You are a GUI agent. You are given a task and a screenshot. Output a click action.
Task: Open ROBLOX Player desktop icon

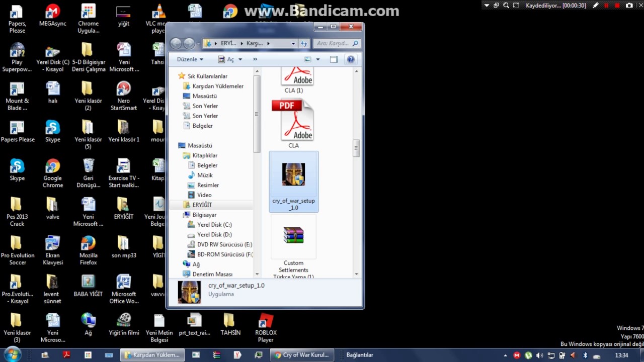[x=266, y=328]
